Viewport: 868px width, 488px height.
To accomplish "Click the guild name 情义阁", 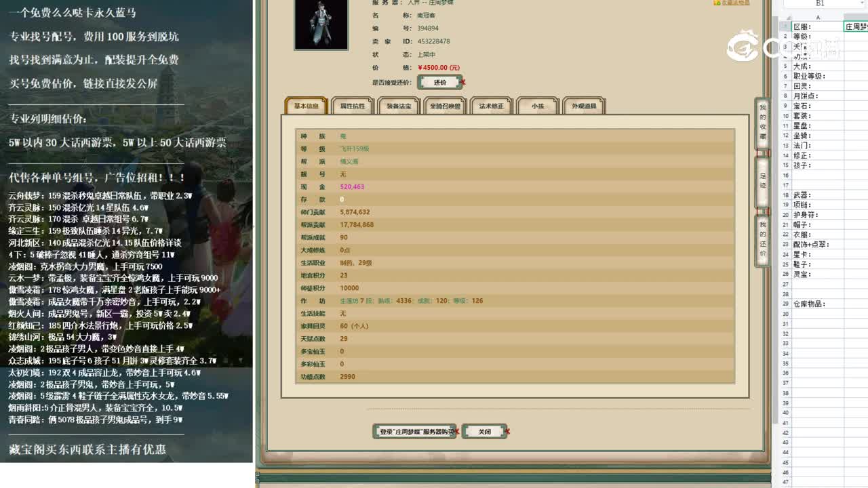I will [x=349, y=161].
